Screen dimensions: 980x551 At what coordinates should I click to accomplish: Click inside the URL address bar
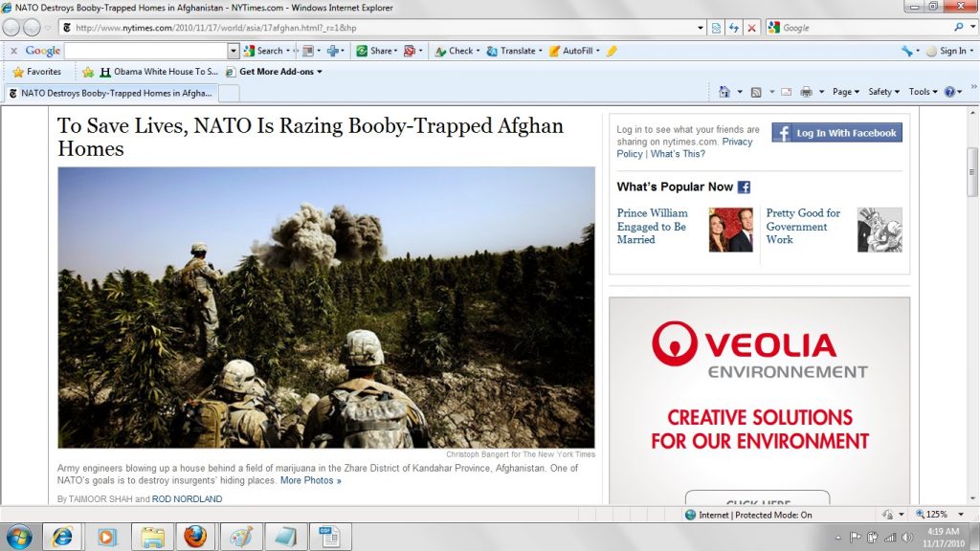click(383, 28)
